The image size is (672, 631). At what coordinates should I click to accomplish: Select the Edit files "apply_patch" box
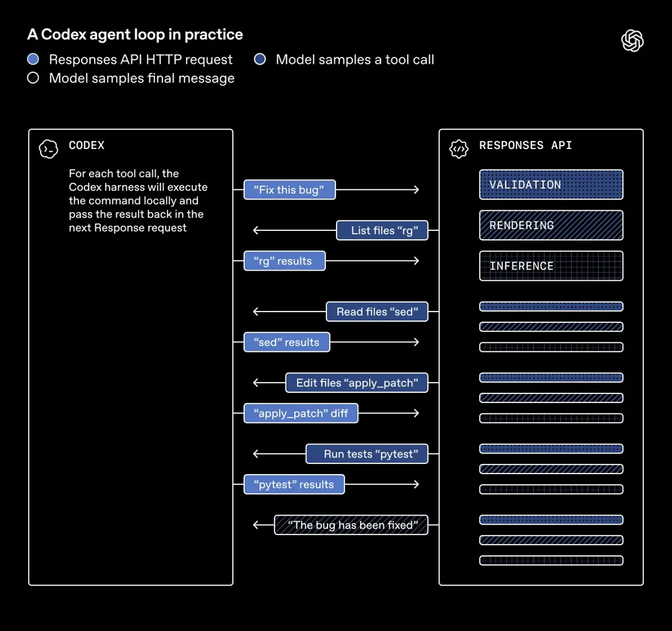point(357,383)
